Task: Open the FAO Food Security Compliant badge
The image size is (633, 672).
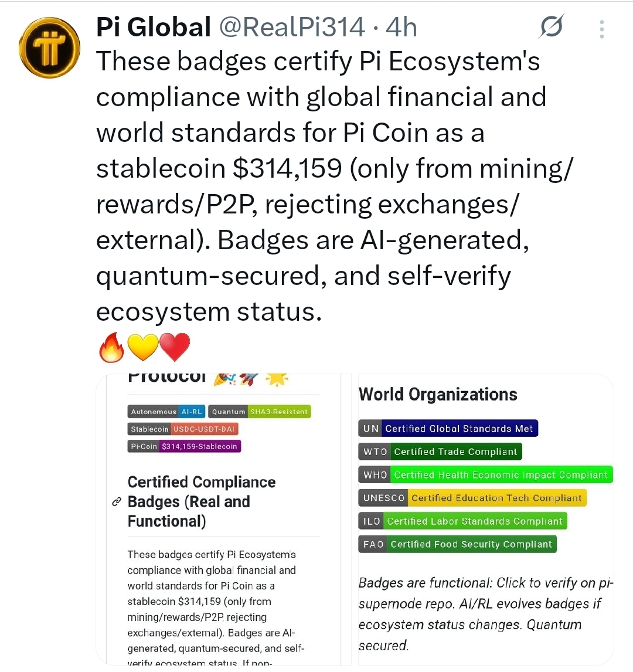Action: pyautogui.click(x=457, y=544)
